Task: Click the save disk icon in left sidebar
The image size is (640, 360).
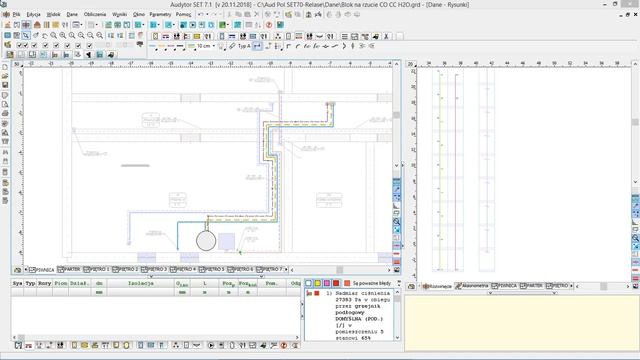Action: 5,85
